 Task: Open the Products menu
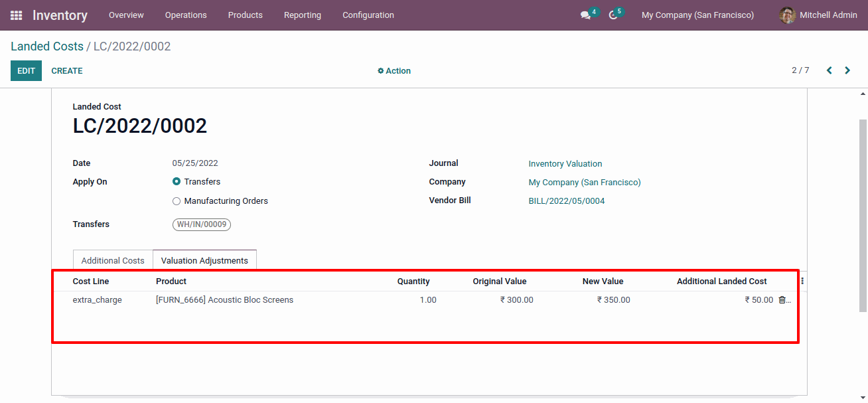click(x=245, y=15)
